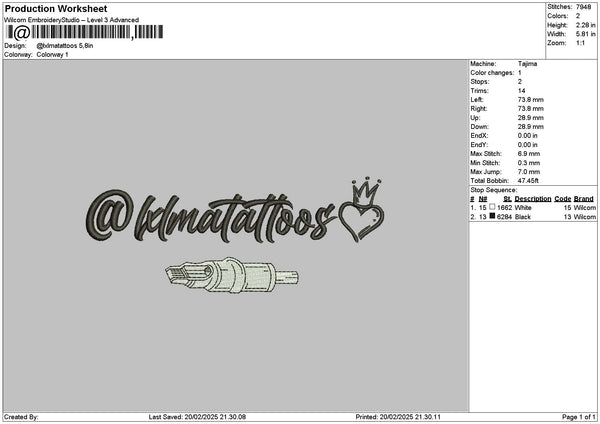Screen dimensions: 600x424
Task: Click the black thread color swatch
Action: (492, 216)
